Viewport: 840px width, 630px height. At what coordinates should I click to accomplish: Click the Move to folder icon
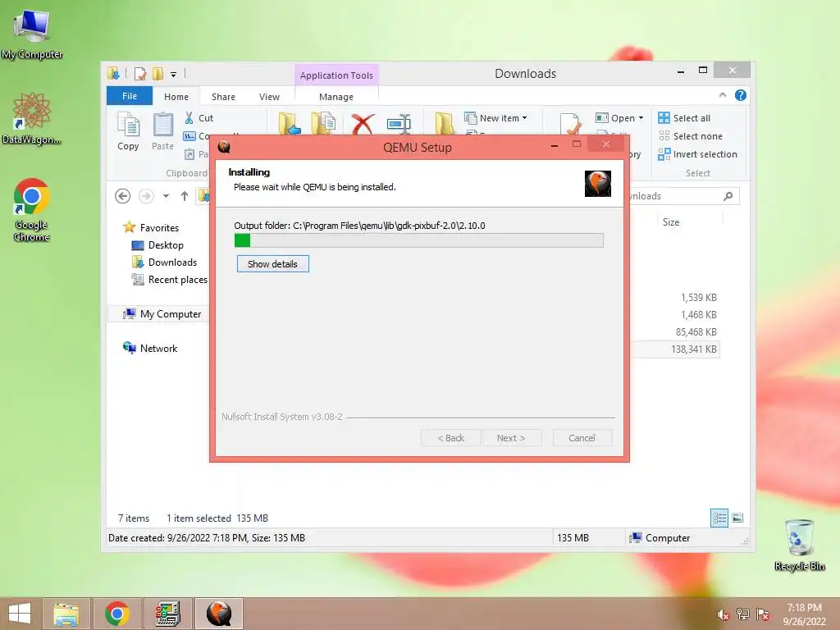pyautogui.click(x=290, y=123)
